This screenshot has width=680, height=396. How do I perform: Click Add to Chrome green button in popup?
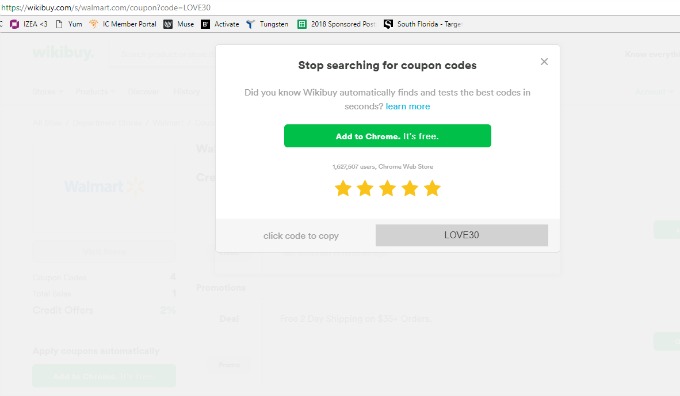click(x=387, y=136)
